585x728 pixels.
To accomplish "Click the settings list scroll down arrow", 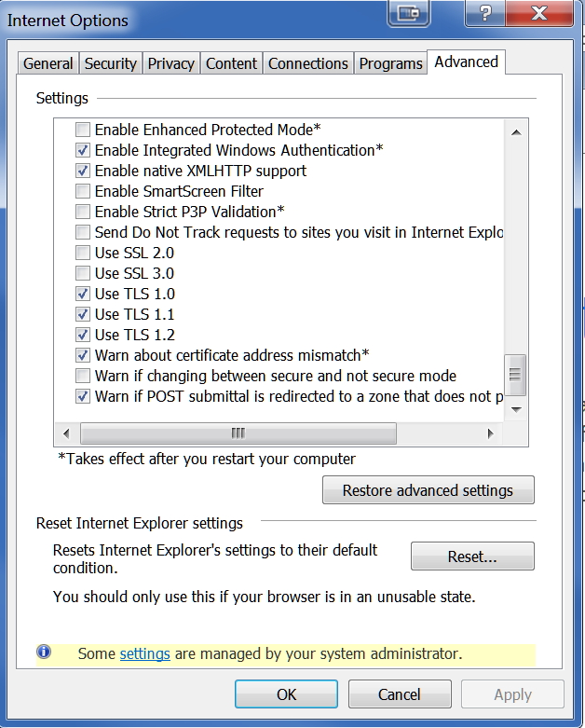I will [x=516, y=409].
